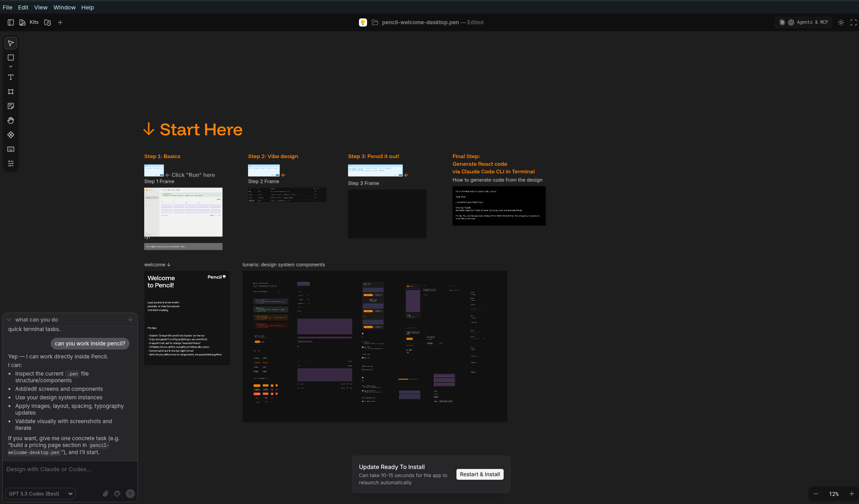Toggle the left sidebar panel

coord(11,22)
